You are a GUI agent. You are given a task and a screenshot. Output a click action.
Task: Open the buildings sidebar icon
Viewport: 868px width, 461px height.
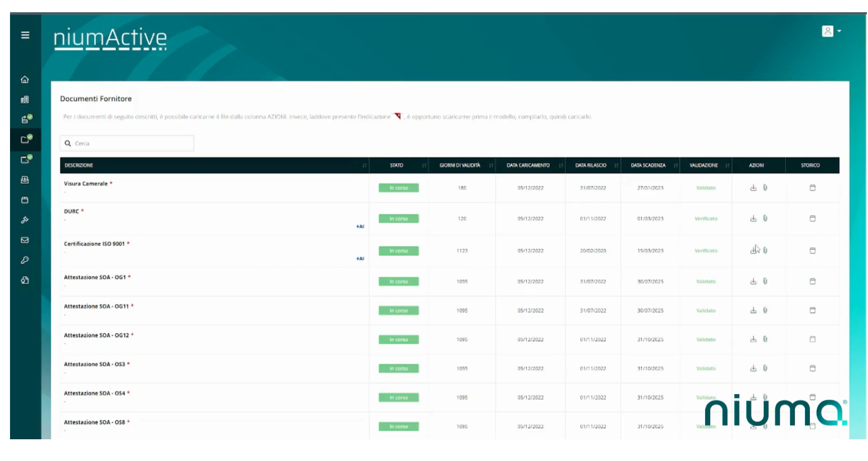tap(25, 100)
